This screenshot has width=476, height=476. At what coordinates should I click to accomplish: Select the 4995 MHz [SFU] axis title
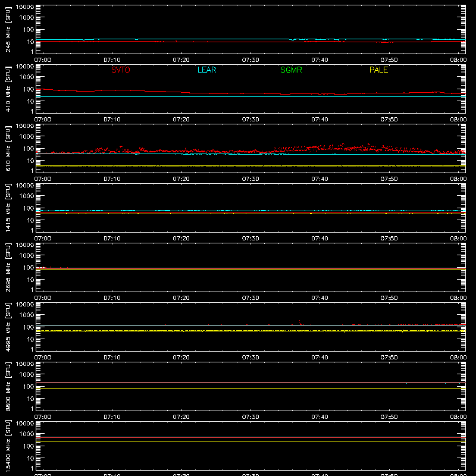tap(8, 327)
